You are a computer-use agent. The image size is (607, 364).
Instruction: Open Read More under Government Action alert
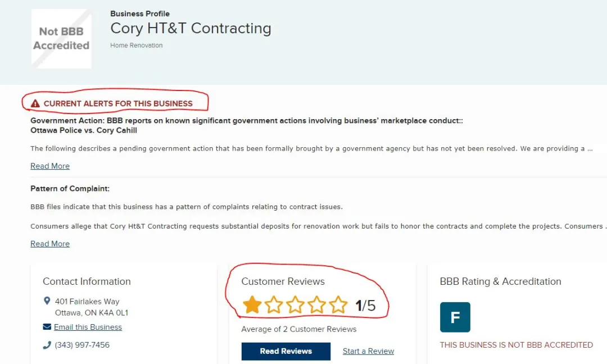50,166
